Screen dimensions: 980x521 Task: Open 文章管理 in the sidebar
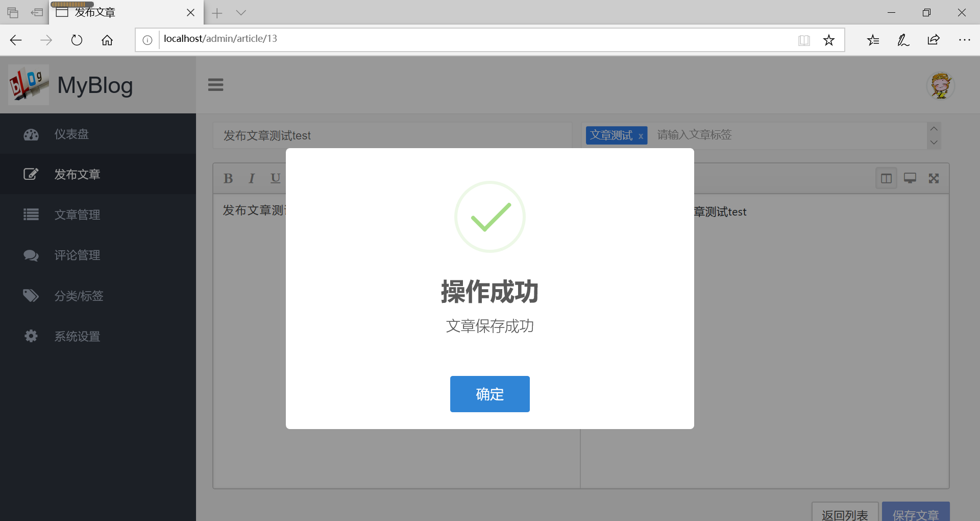coord(98,215)
